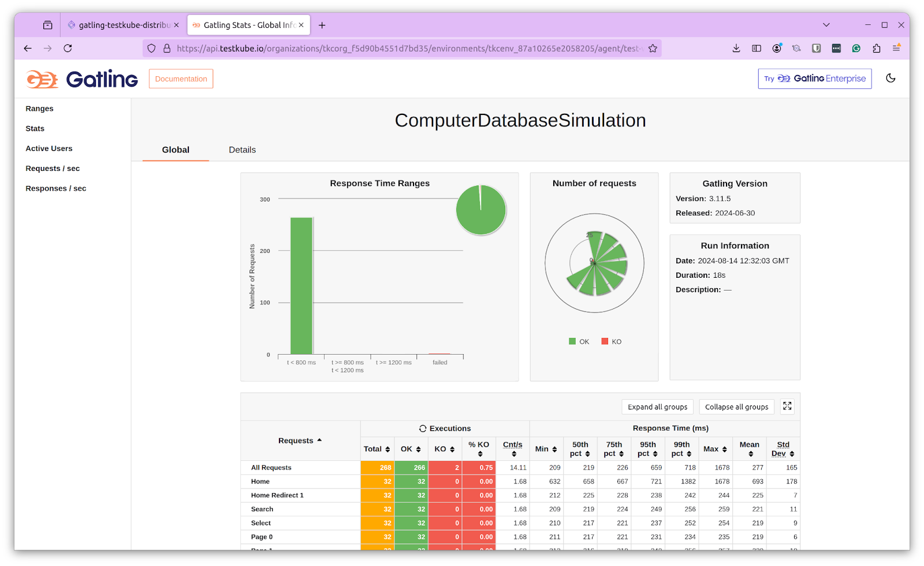The width and height of the screenshot is (924, 566).
Task: Go forward in browser history
Action: click(x=48, y=49)
